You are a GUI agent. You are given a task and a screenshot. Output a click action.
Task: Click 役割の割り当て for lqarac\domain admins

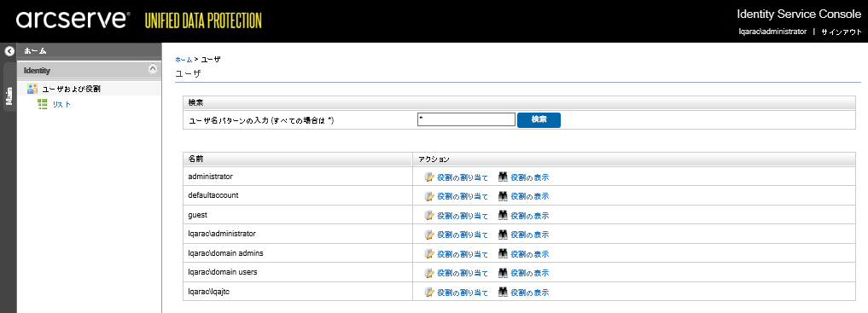(x=463, y=254)
